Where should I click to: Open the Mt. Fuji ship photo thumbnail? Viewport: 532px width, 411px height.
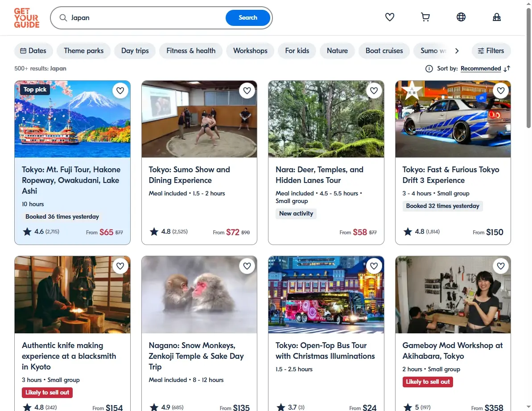click(x=72, y=119)
